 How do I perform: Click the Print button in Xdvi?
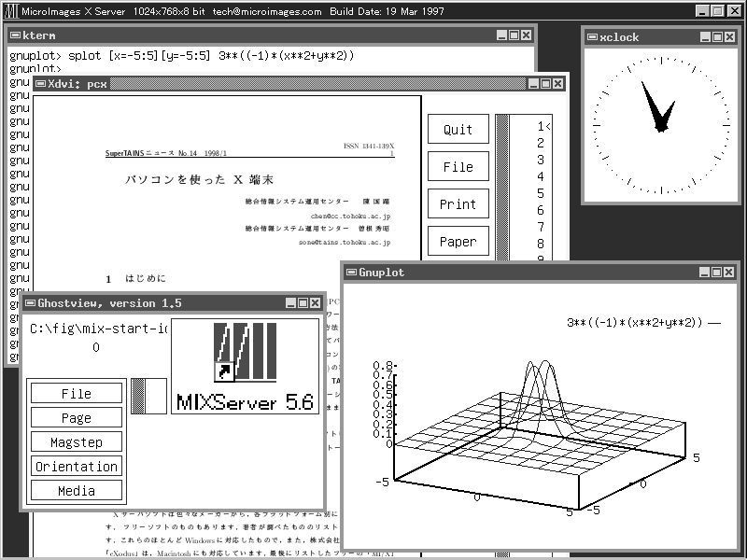pyautogui.click(x=458, y=203)
